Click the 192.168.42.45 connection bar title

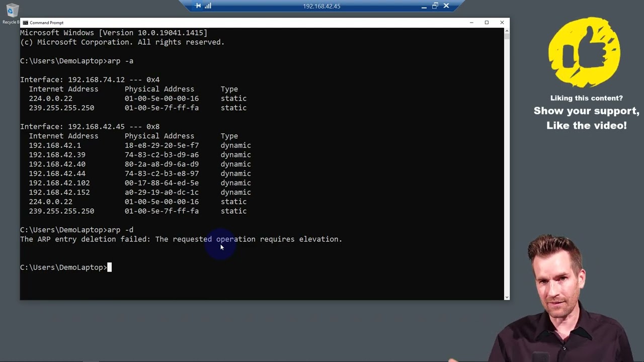click(x=321, y=6)
